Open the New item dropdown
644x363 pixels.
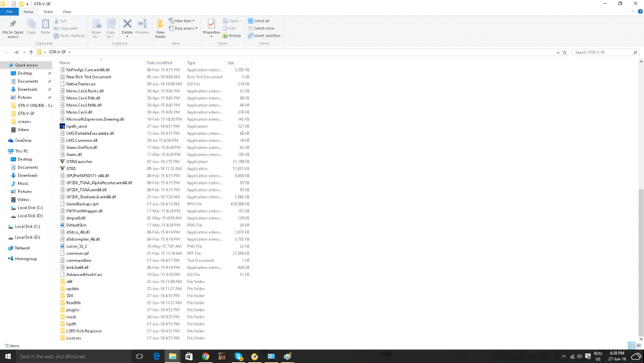182,21
